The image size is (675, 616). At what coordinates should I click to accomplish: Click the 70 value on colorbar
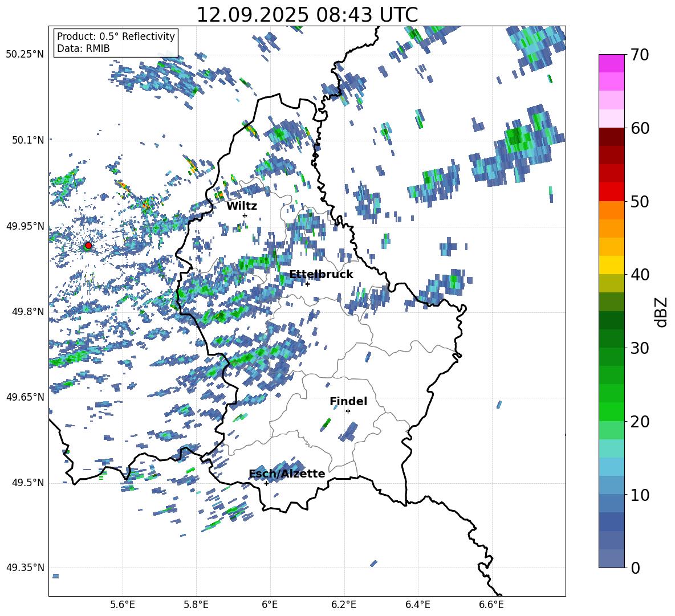(640, 55)
